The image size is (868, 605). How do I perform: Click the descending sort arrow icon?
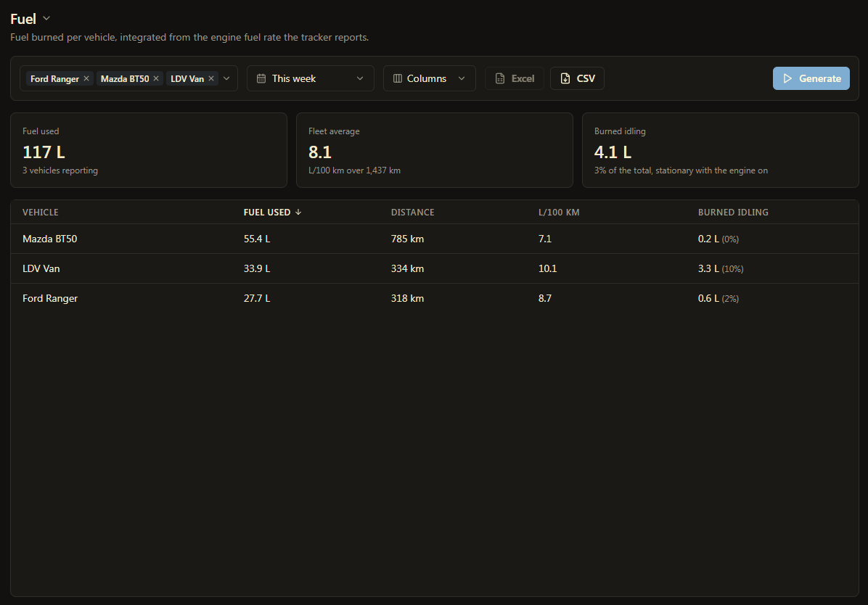(x=298, y=213)
